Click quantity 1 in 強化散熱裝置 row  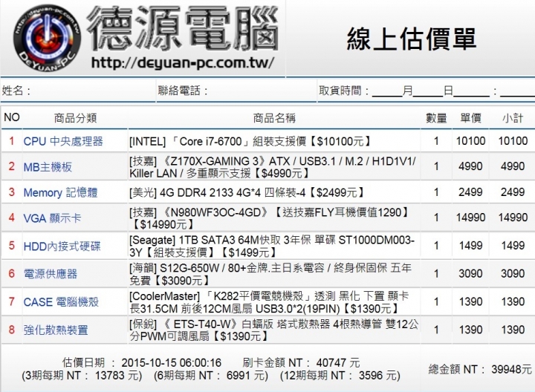436,330
